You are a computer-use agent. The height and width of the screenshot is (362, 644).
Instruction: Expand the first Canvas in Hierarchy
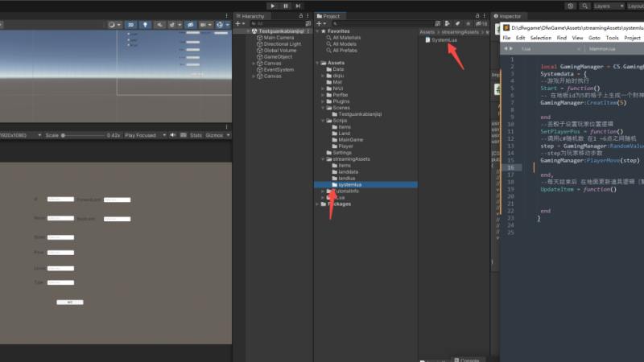(254, 64)
